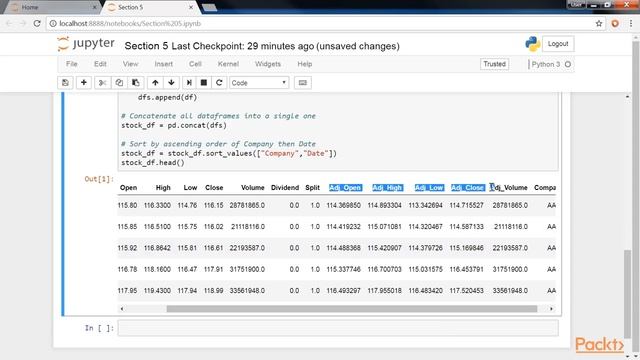The width and height of the screenshot is (640, 360).
Task: Open the View menu
Action: pyautogui.click(x=130, y=64)
